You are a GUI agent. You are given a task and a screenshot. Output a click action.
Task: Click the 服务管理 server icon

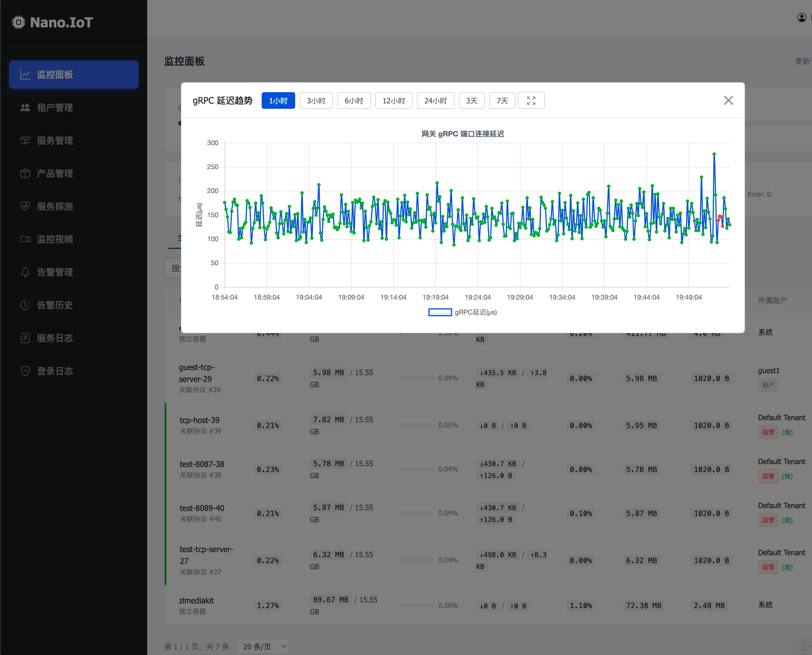[25, 140]
